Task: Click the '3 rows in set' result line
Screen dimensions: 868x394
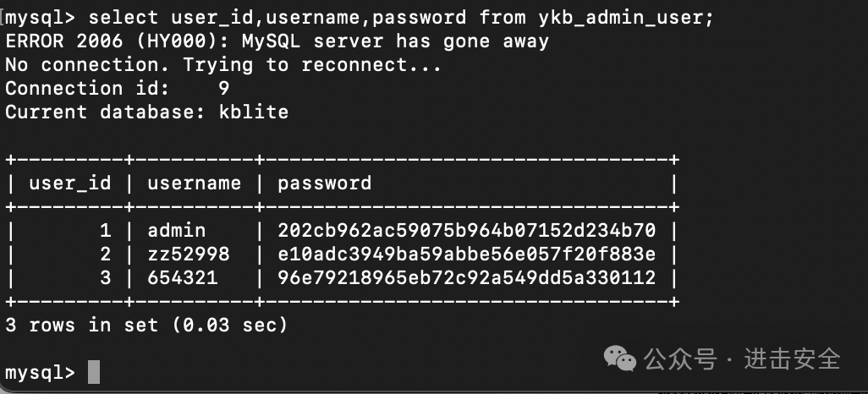Action: [x=146, y=325]
